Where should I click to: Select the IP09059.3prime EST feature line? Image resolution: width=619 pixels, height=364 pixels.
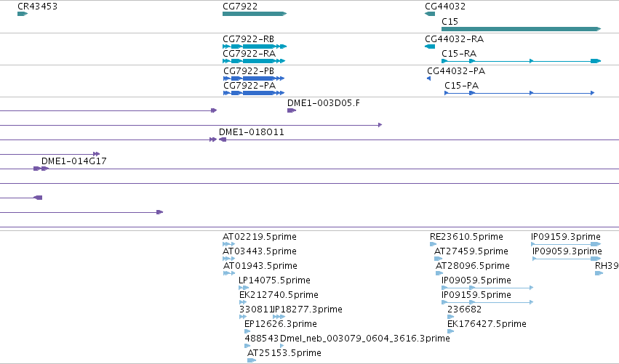coord(567,259)
